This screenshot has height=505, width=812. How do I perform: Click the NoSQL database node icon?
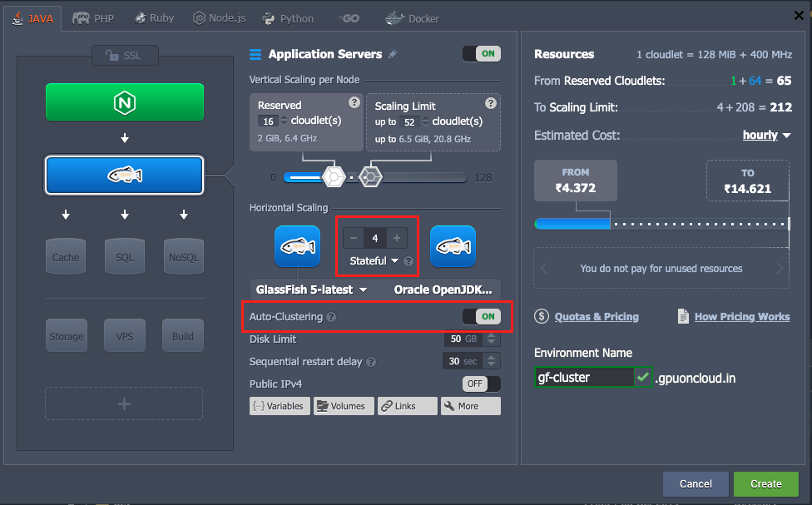coord(183,255)
